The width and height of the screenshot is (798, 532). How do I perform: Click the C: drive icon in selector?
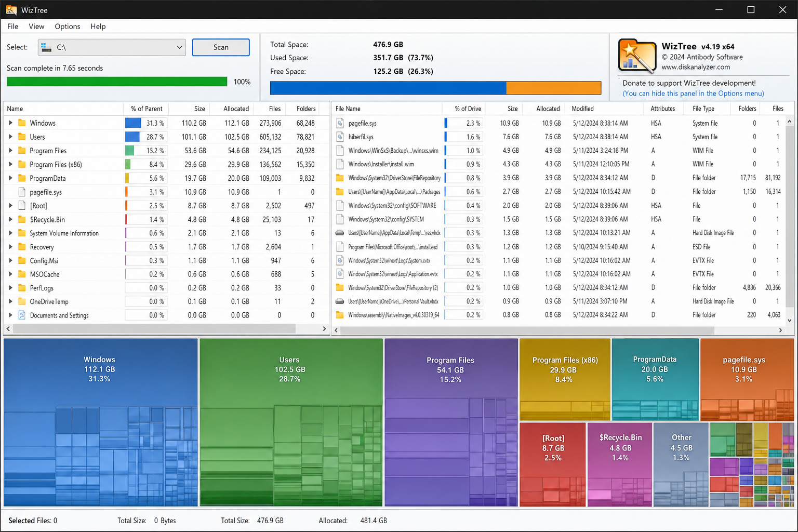(46, 47)
